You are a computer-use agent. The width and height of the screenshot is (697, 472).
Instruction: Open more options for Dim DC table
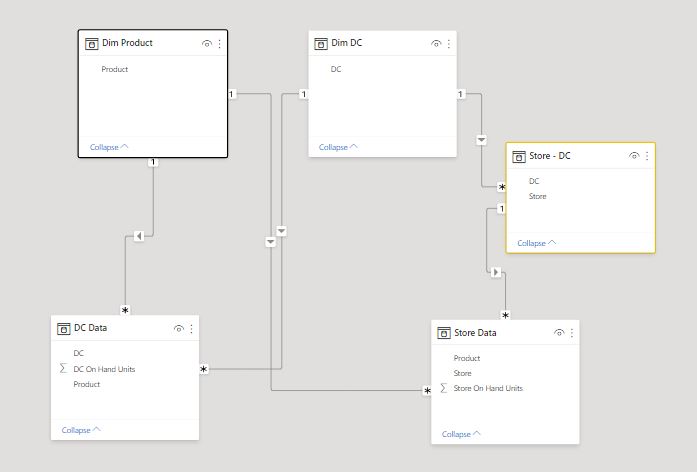(x=449, y=44)
